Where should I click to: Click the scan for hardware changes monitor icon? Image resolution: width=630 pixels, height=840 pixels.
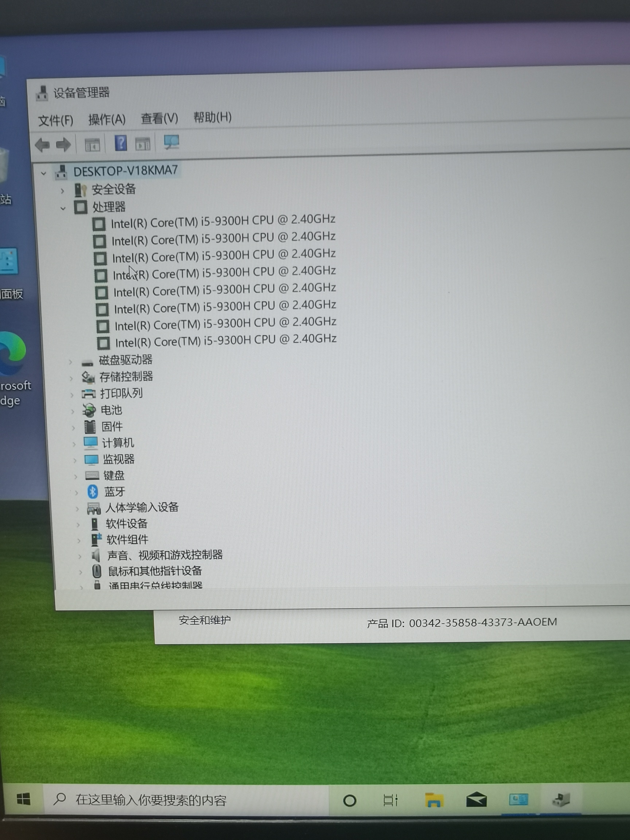tap(171, 143)
